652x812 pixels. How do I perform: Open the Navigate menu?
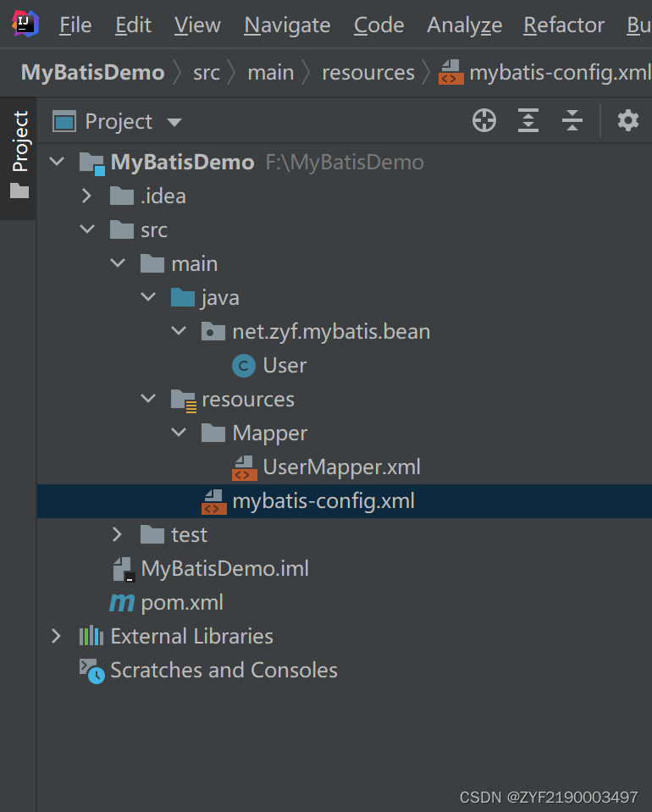(x=287, y=25)
